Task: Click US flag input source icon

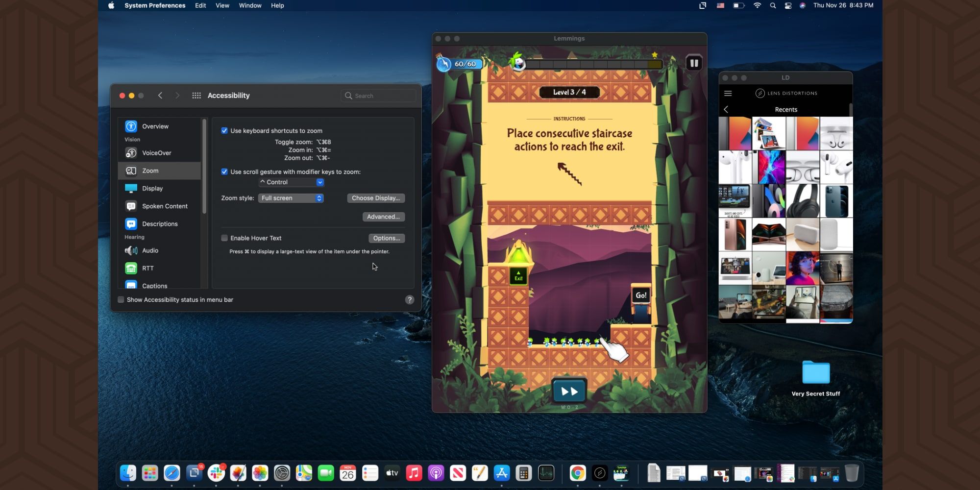Action: click(x=720, y=5)
